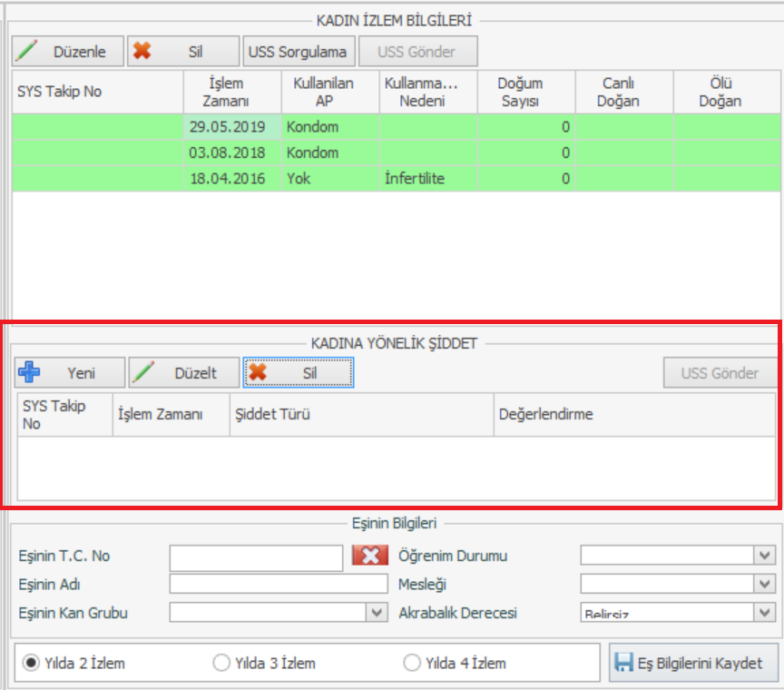Viewport: 784px width, 690px height.
Task: Select Yılda 4 İzlem radio option
Action: click(411, 663)
